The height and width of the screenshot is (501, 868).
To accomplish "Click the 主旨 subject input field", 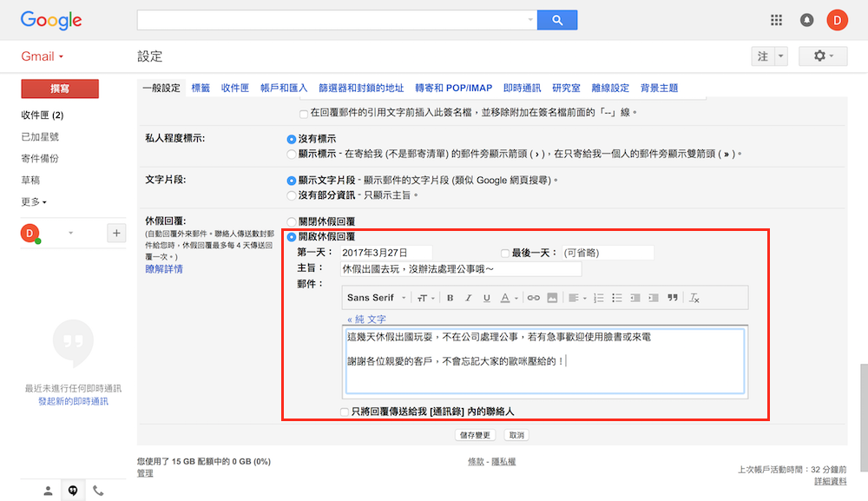I will [460, 269].
